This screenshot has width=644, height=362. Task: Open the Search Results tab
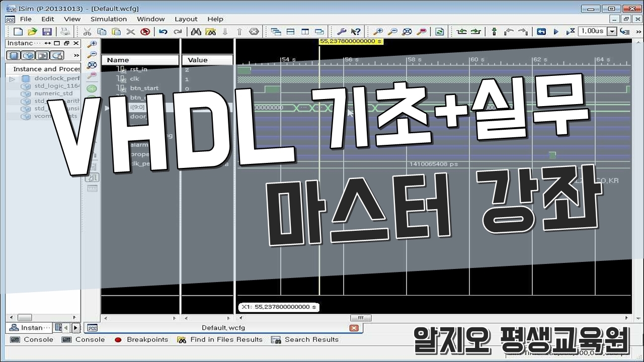pyautogui.click(x=305, y=339)
